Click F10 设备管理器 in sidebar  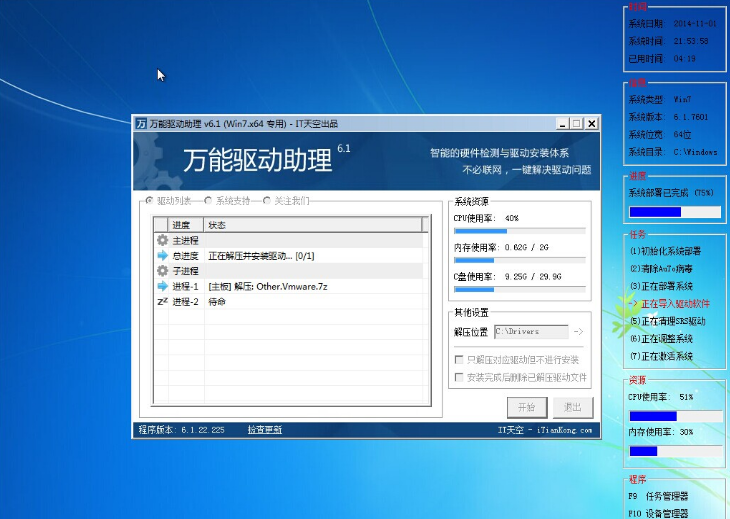(658, 513)
